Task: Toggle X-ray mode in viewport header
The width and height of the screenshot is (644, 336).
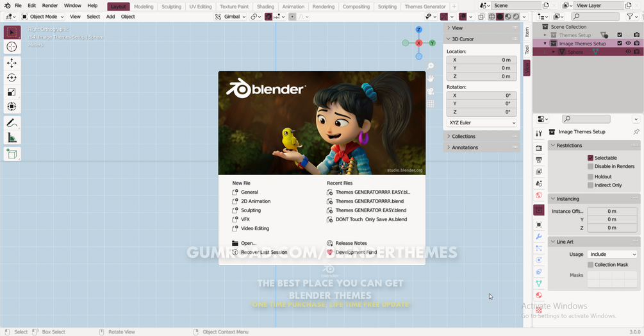Action: tap(481, 17)
